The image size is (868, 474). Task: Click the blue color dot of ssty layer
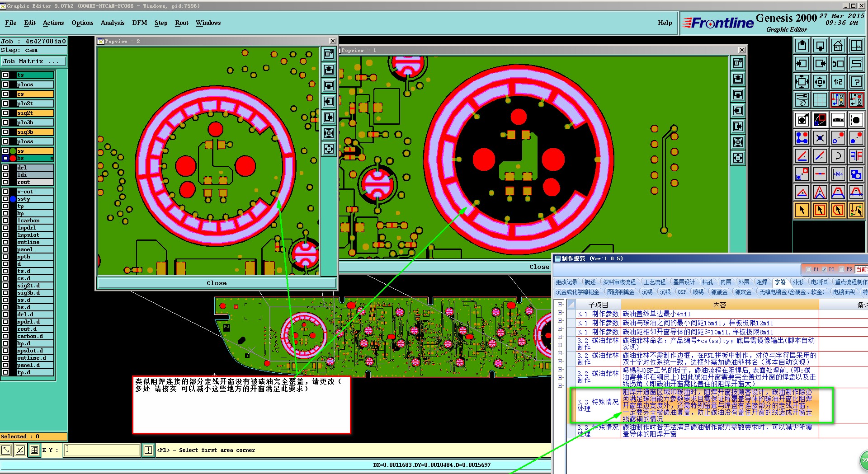pos(13,199)
